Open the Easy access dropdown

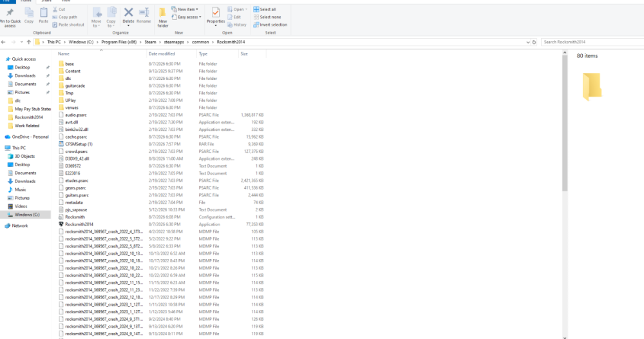pyautogui.click(x=187, y=17)
